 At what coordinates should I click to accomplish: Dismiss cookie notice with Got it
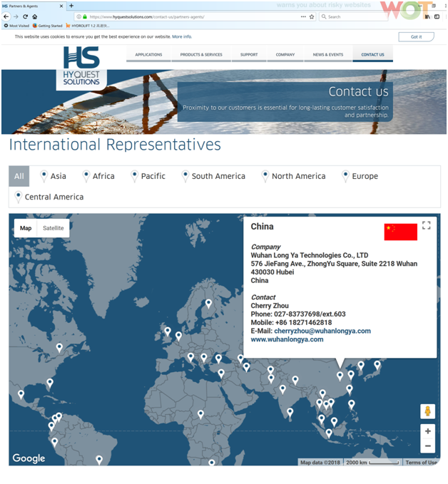pyautogui.click(x=416, y=37)
